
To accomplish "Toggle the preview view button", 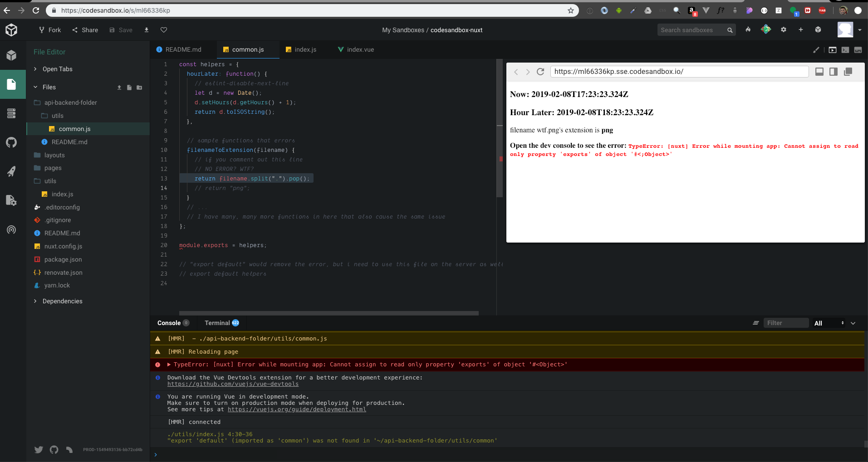I will (x=832, y=50).
